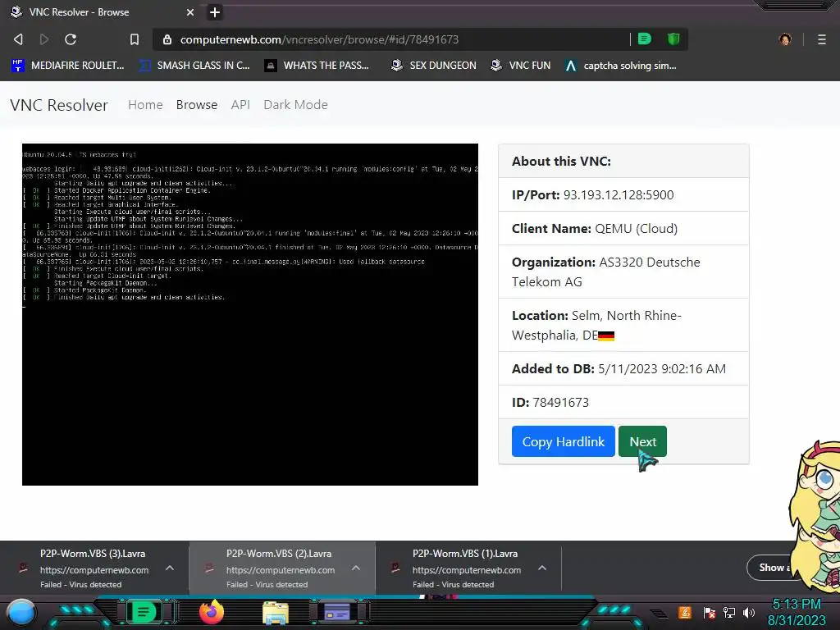Click the Copy Hardlink button
Screen dimensions: 840x630
point(563,441)
